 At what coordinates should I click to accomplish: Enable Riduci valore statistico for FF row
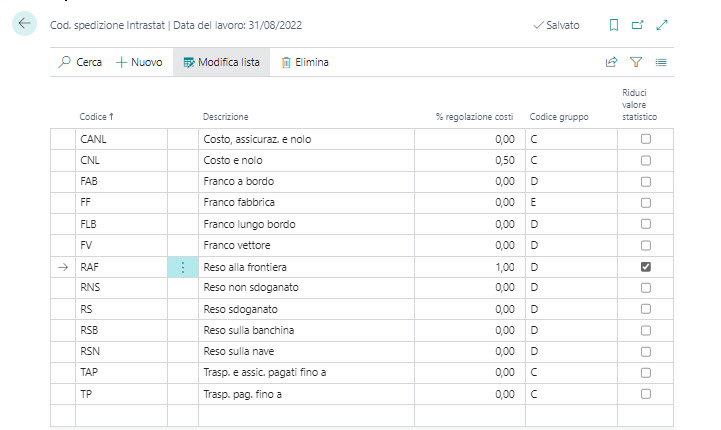point(645,203)
